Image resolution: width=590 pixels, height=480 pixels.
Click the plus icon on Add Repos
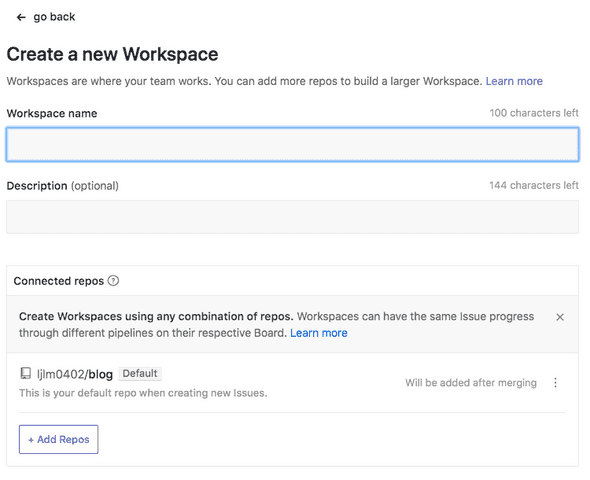[x=31, y=440]
